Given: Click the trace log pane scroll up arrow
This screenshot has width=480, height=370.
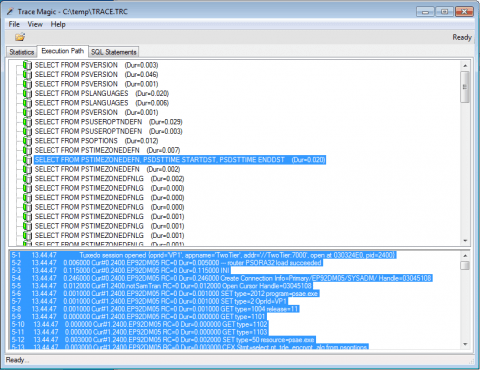Looking at the screenshot, I should (x=465, y=256).
